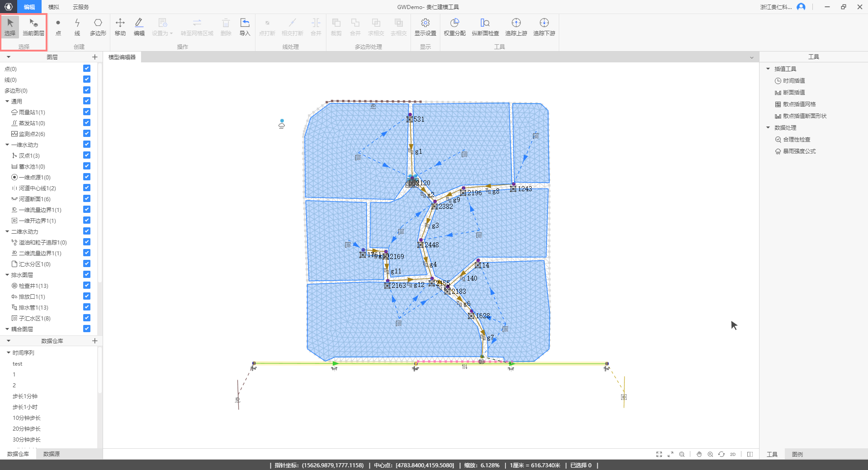Viewport: 868px width, 470px height.
Task: Collapse the 插值工具 tools section
Action: coord(768,69)
